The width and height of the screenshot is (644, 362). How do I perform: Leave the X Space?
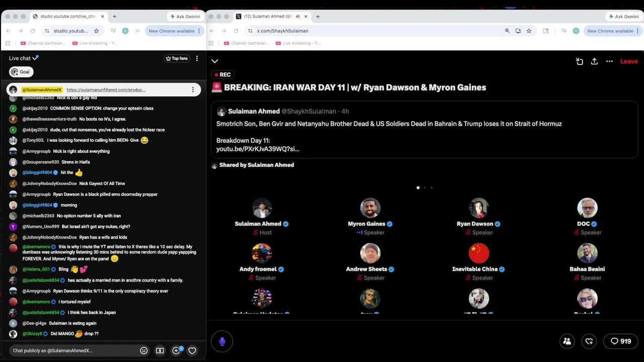click(629, 61)
